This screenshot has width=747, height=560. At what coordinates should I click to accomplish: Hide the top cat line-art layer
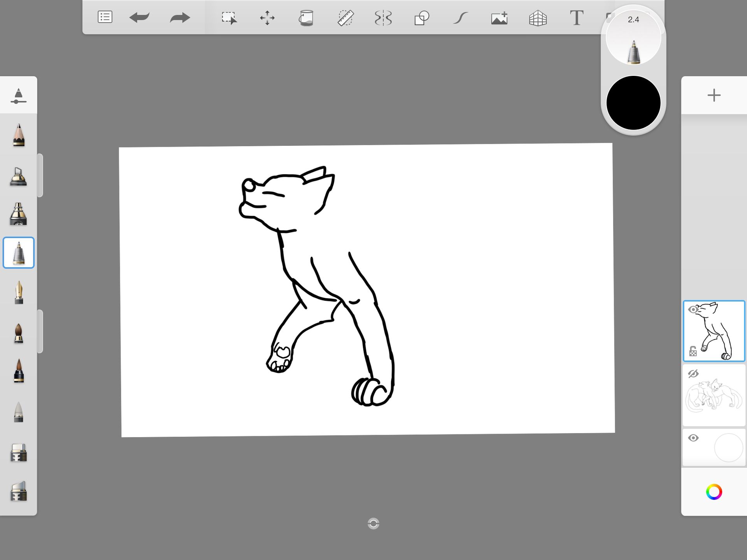[693, 310]
